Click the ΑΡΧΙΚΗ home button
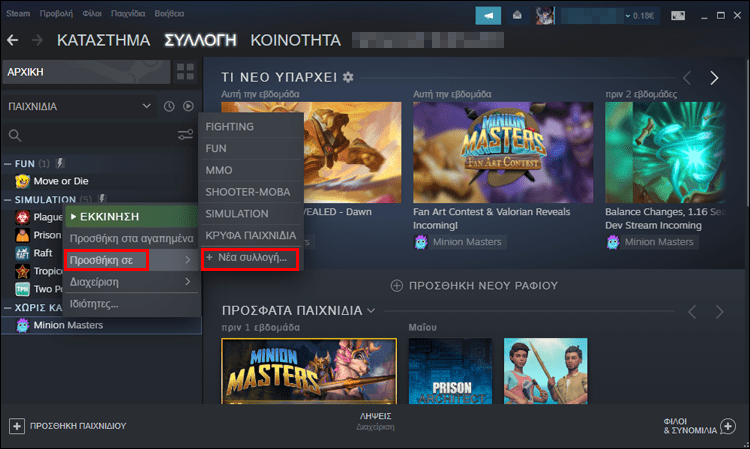The width and height of the screenshot is (750, 449). coord(86,72)
